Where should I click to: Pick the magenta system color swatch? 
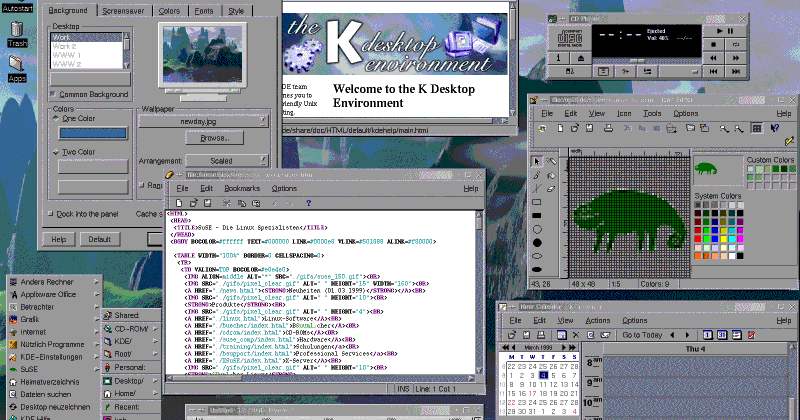tap(740, 239)
